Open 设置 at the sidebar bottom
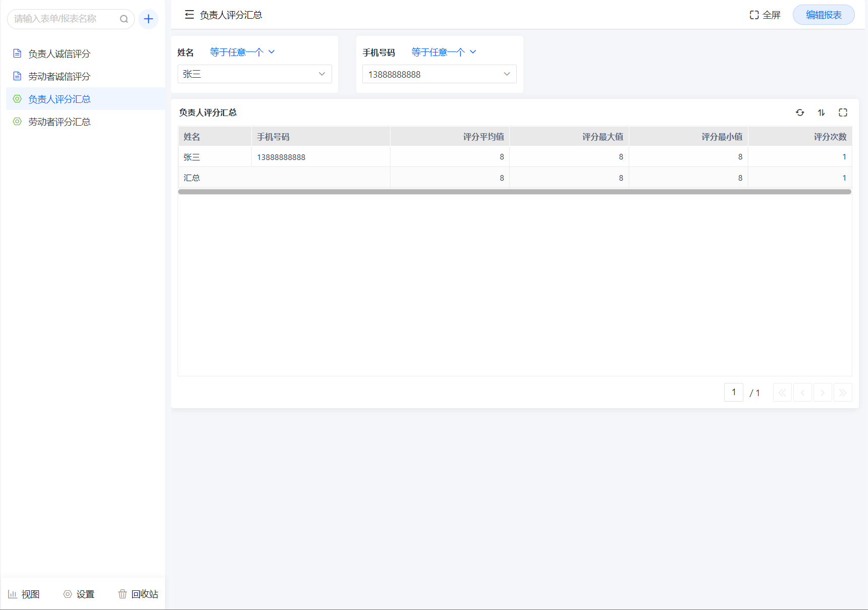Screen dimensions: 868x610 point(79,594)
